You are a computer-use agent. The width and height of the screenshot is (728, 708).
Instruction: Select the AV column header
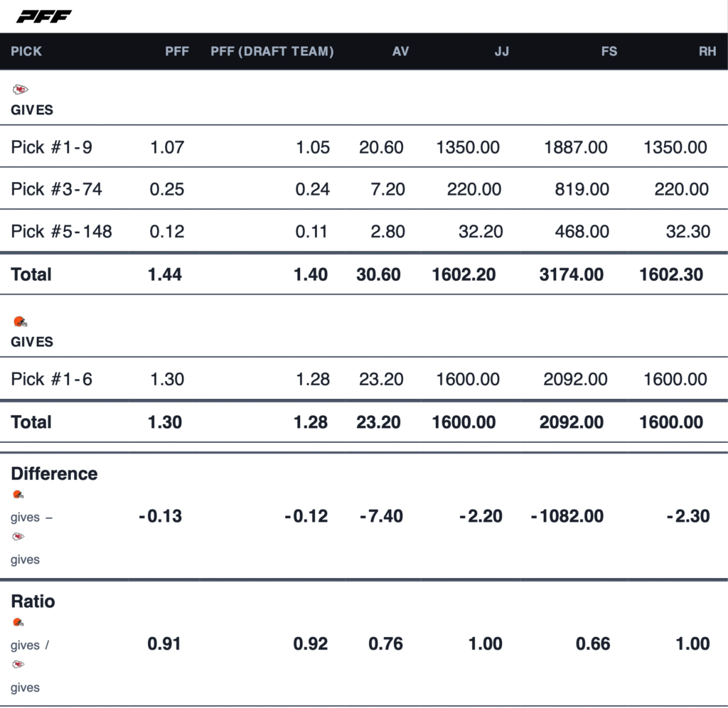[x=400, y=51]
